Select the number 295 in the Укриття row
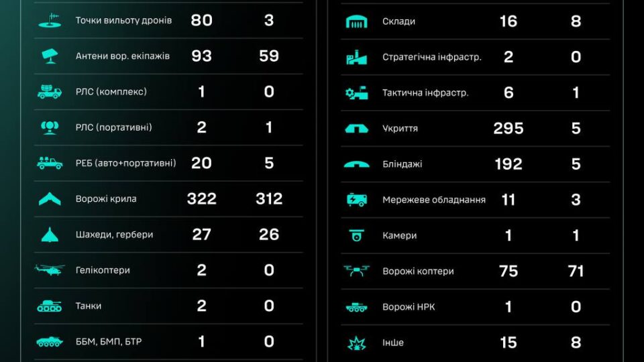Viewport: 644px width, 362px height. 508,128
